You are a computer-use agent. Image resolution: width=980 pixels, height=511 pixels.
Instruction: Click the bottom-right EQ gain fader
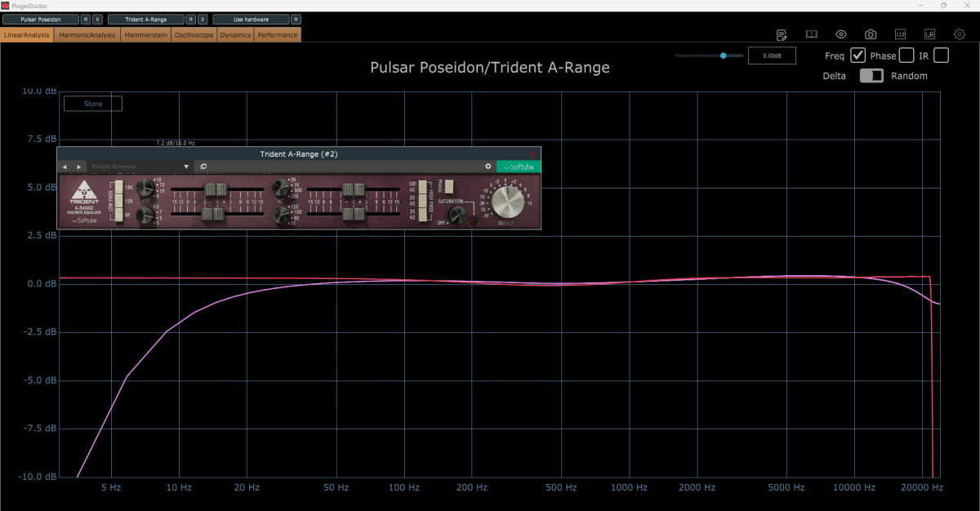click(x=354, y=214)
